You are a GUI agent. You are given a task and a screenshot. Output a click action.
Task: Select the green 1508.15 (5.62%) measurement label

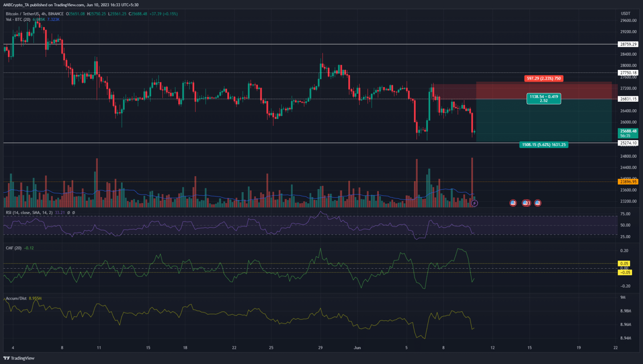(544, 144)
